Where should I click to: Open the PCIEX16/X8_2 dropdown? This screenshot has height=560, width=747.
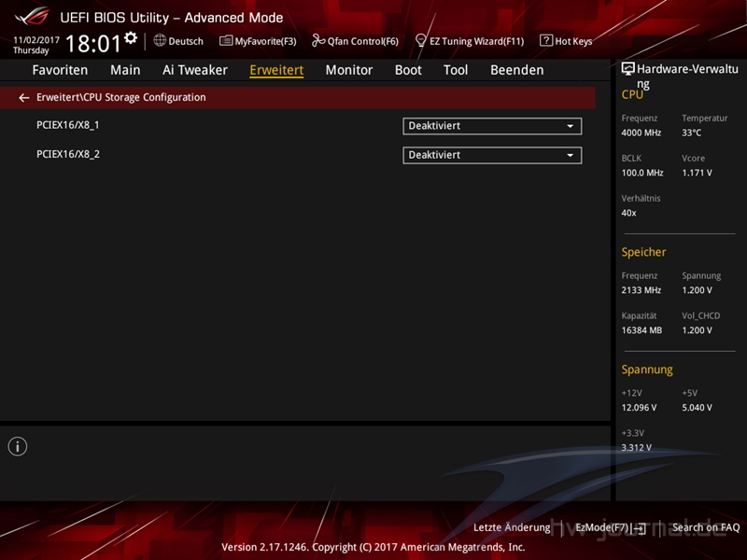pyautogui.click(x=492, y=156)
